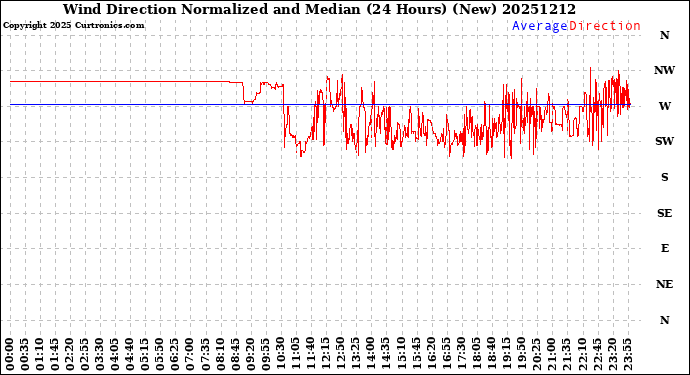
Task: Select the blue "Average" legend label
Action: coord(540,26)
